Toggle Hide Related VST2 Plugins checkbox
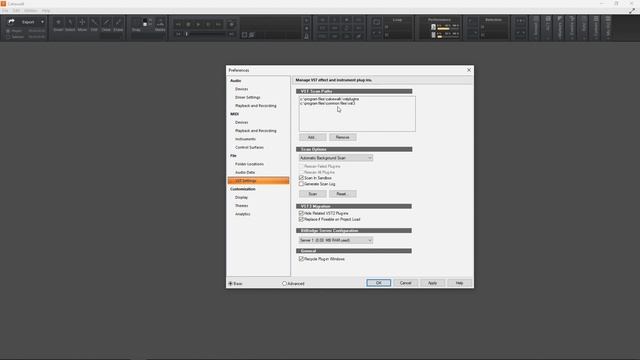The image size is (640, 360). (301, 213)
